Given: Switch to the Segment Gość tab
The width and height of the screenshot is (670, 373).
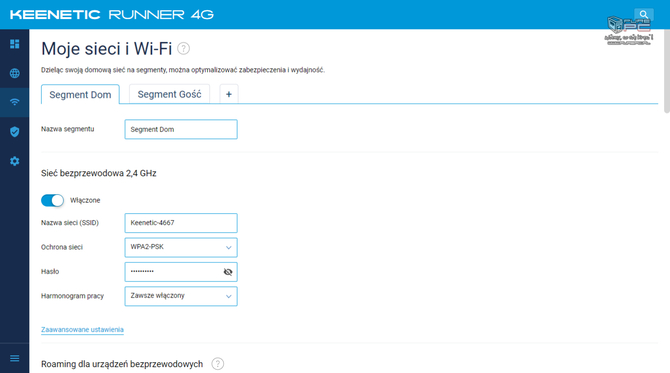Looking at the screenshot, I should (169, 94).
